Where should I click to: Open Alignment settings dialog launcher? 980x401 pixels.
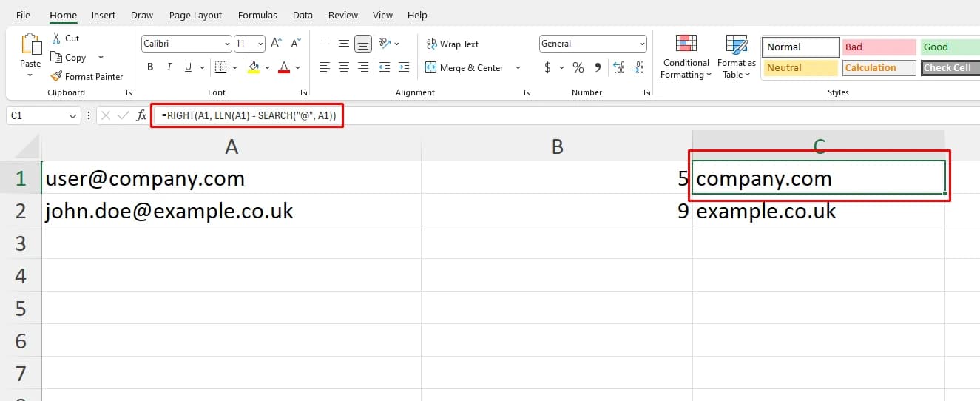(x=527, y=92)
